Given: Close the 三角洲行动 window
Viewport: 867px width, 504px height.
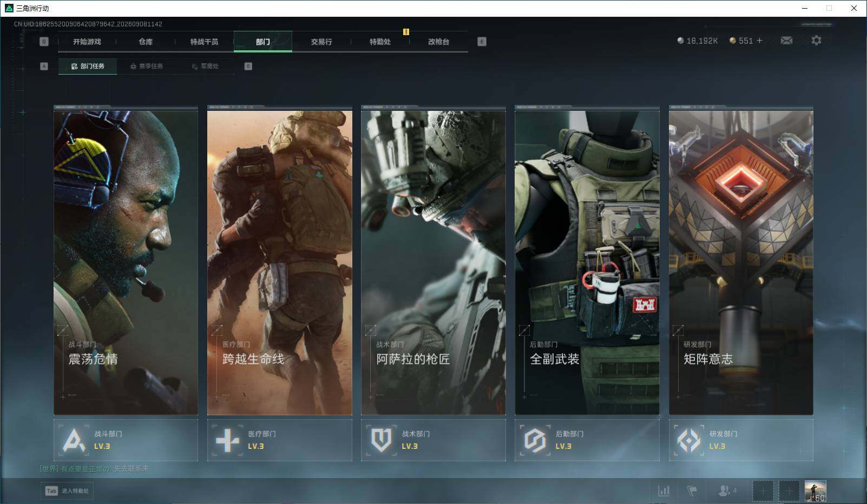Looking at the screenshot, I should click(x=854, y=8).
